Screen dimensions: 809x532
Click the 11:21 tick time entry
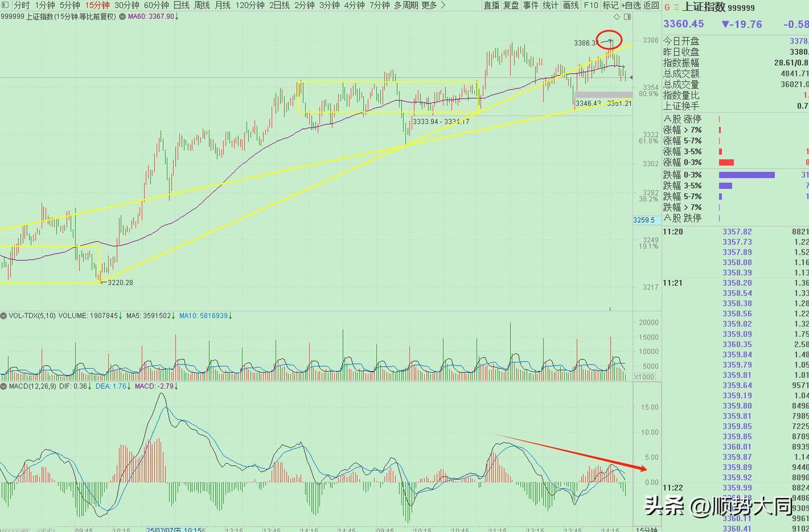pos(673,283)
